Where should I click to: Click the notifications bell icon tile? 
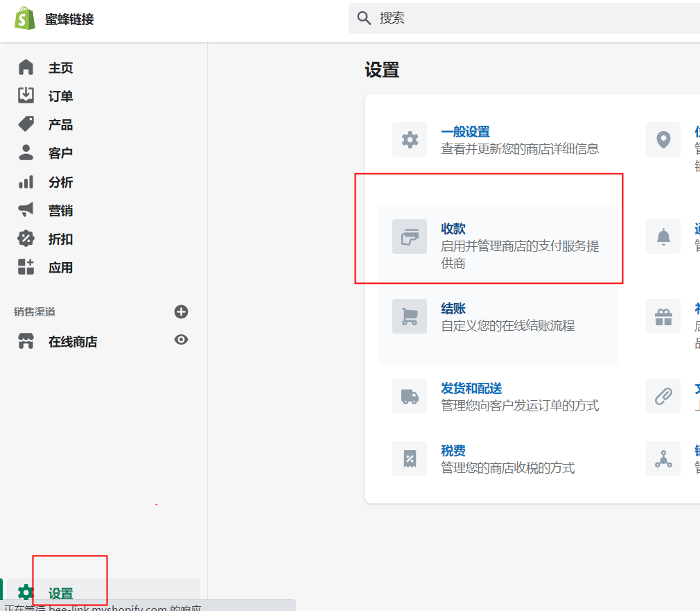pyautogui.click(x=663, y=236)
